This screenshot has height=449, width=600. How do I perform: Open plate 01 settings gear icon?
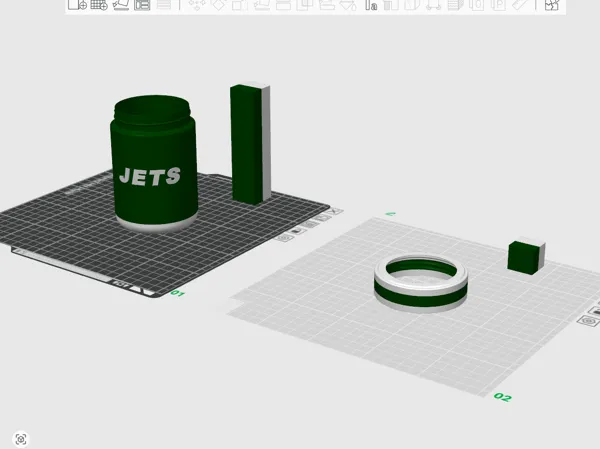click(284, 238)
